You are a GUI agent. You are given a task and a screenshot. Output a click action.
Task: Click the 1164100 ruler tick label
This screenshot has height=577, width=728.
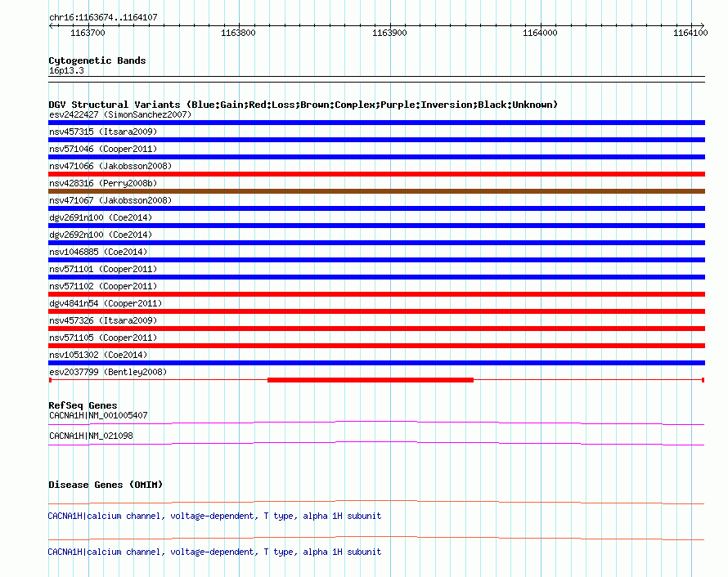690,33
